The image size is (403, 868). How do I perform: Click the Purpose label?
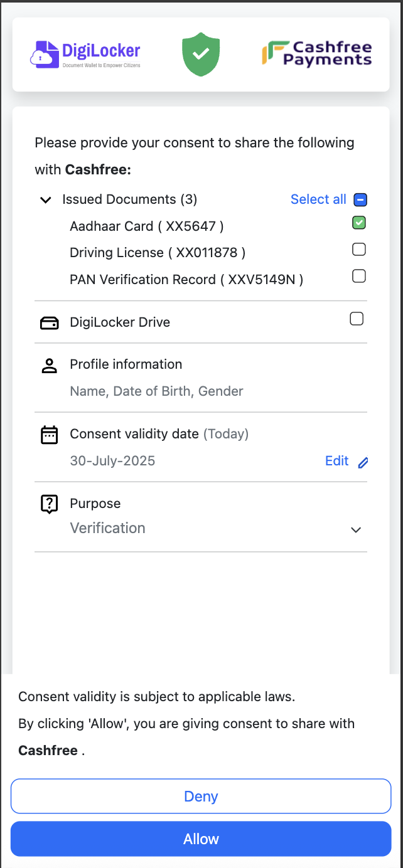pyautogui.click(x=95, y=504)
